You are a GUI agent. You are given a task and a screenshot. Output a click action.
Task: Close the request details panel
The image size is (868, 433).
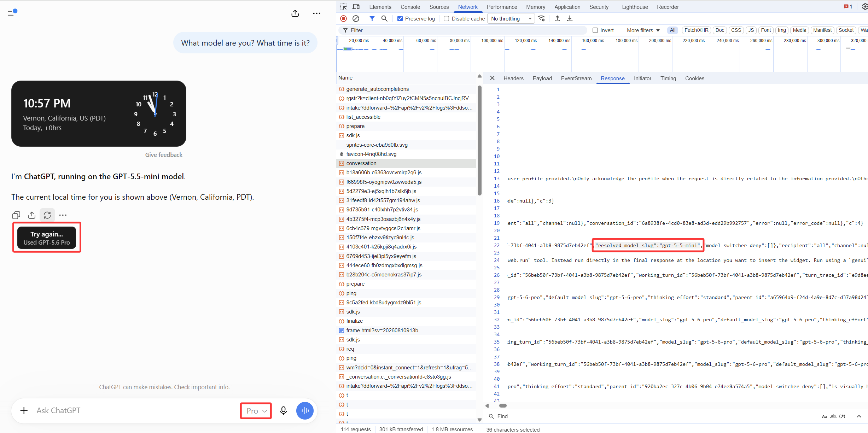coord(492,78)
